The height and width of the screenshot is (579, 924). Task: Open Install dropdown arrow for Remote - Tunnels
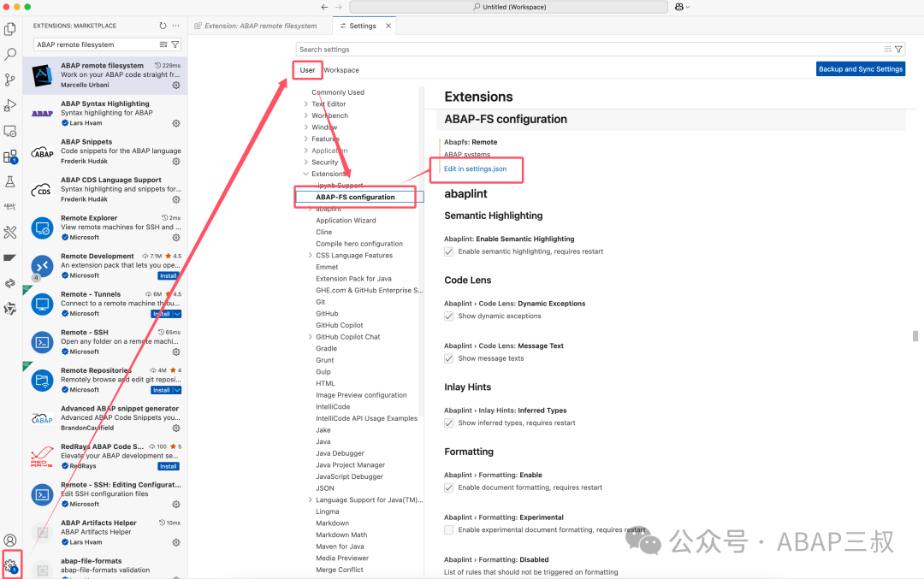pyautogui.click(x=177, y=314)
